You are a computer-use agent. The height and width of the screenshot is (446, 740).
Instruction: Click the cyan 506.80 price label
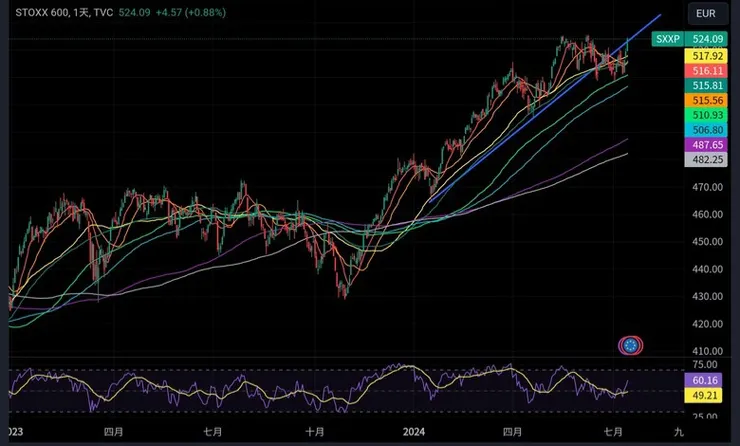[x=706, y=130]
